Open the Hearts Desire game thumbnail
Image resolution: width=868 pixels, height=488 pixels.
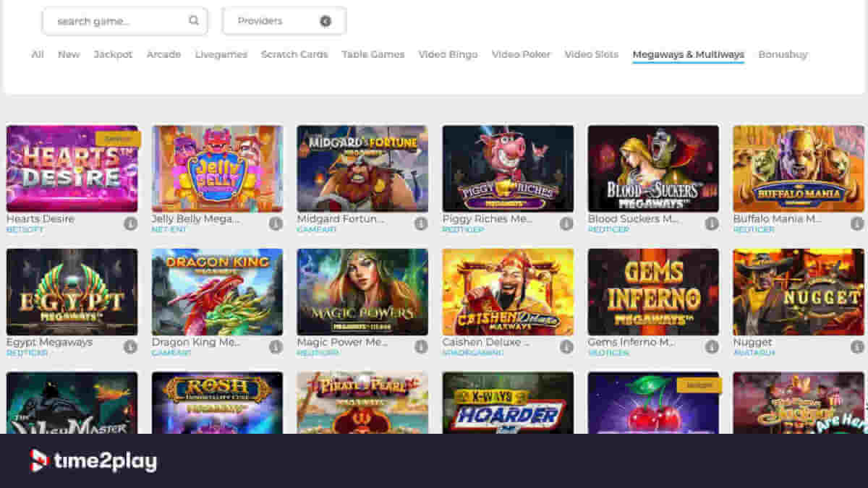pos(72,168)
